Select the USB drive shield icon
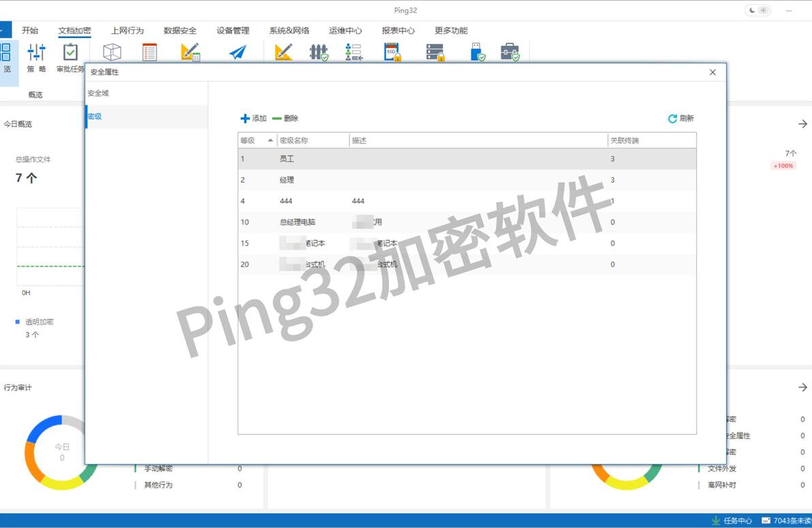Viewport: 812px width, 528px height. click(478, 52)
